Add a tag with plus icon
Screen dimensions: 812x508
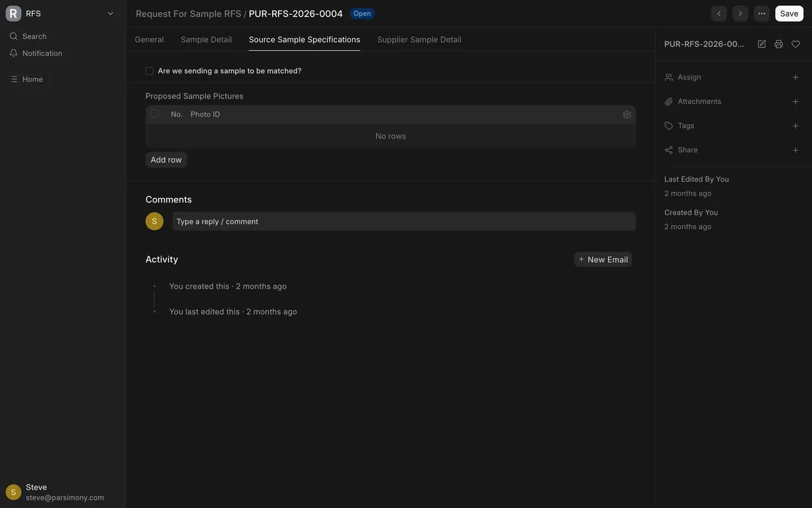[x=796, y=126]
